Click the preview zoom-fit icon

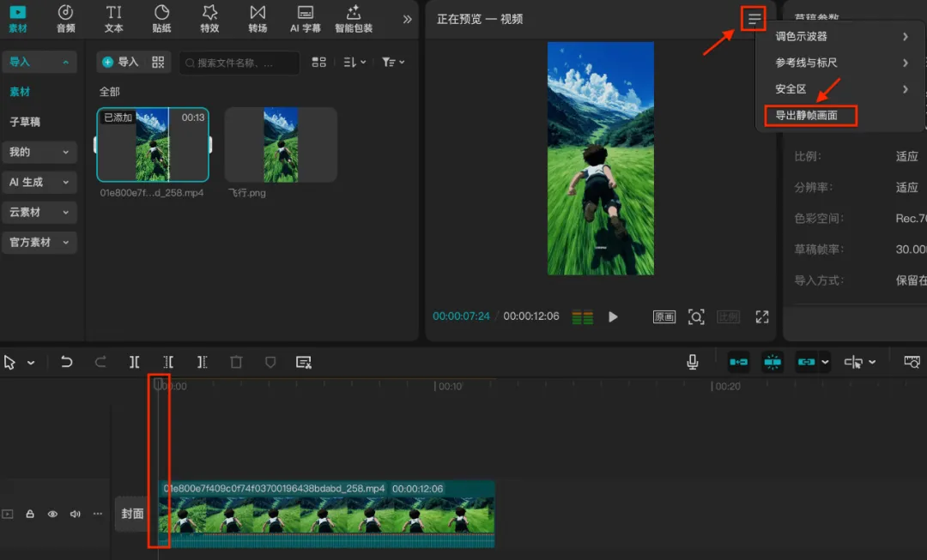click(x=696, y=316)
